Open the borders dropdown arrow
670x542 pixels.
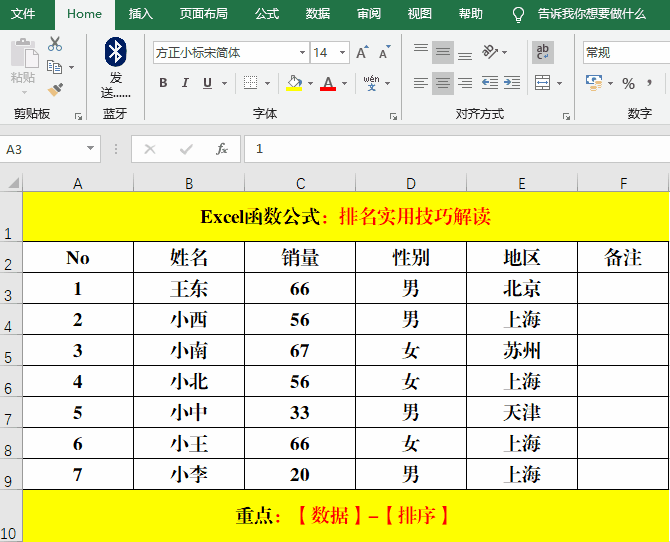(267, 83)
